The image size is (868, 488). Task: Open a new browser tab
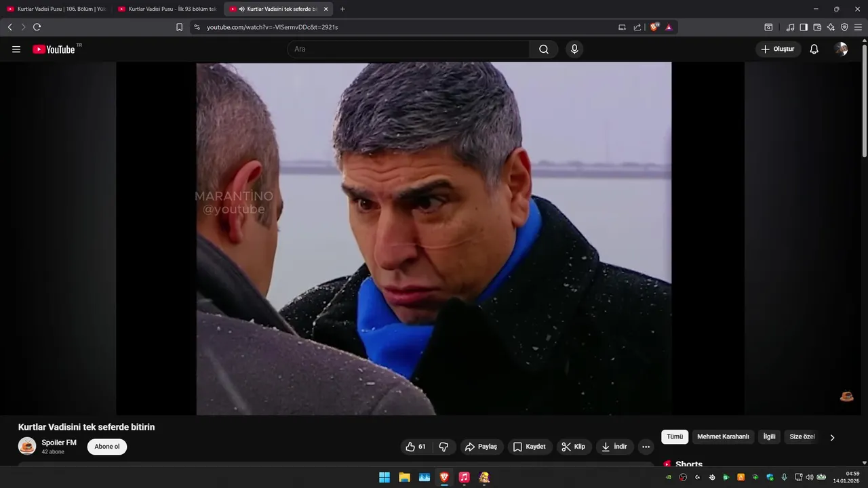point(342,9)
